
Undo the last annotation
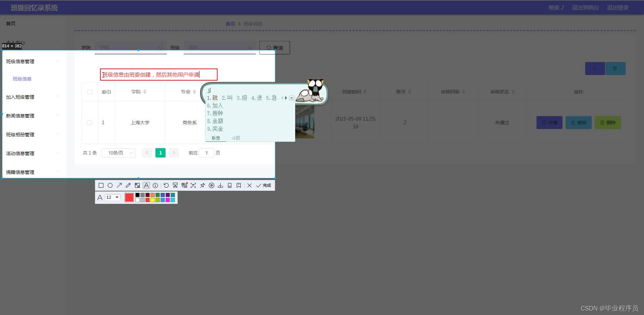point(166,185)
